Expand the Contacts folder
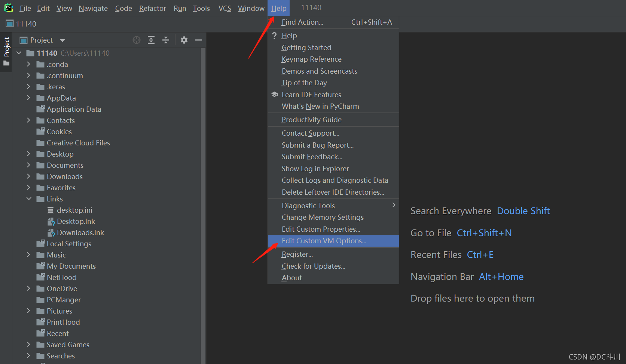This screenshot has height=364, width=626. tap(29, 120)
